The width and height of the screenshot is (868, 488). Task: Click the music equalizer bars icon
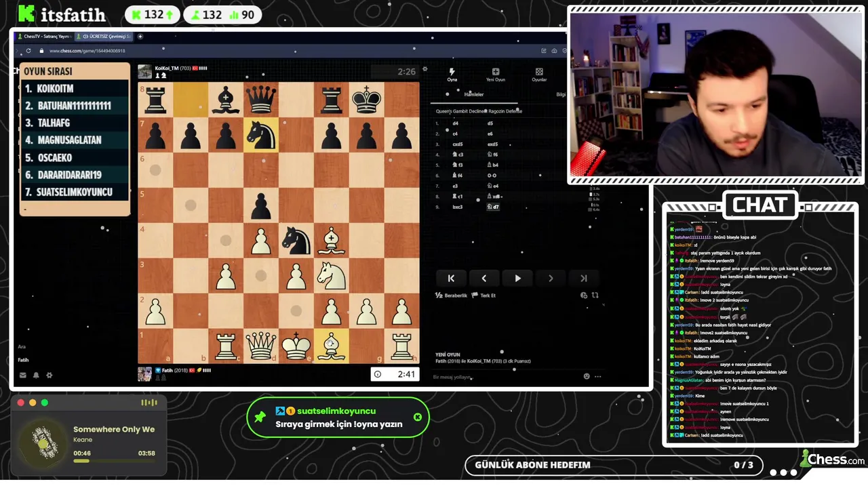point(149,403)
